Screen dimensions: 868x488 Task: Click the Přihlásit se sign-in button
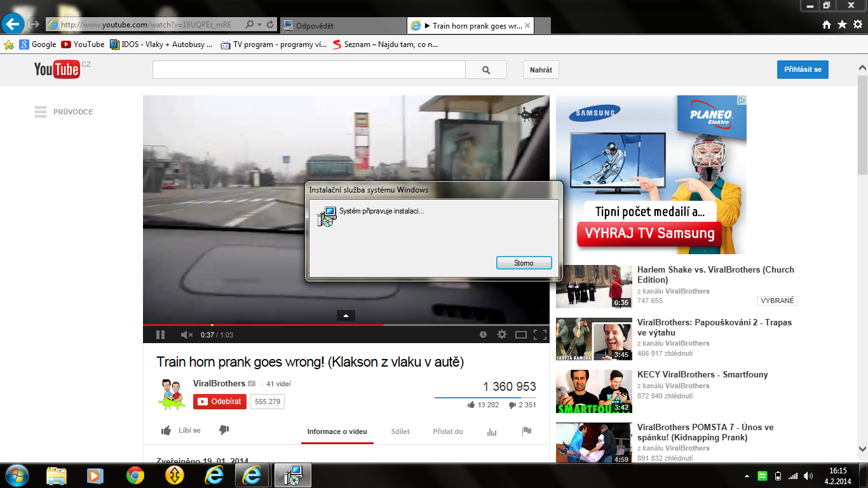coord(803,69)
